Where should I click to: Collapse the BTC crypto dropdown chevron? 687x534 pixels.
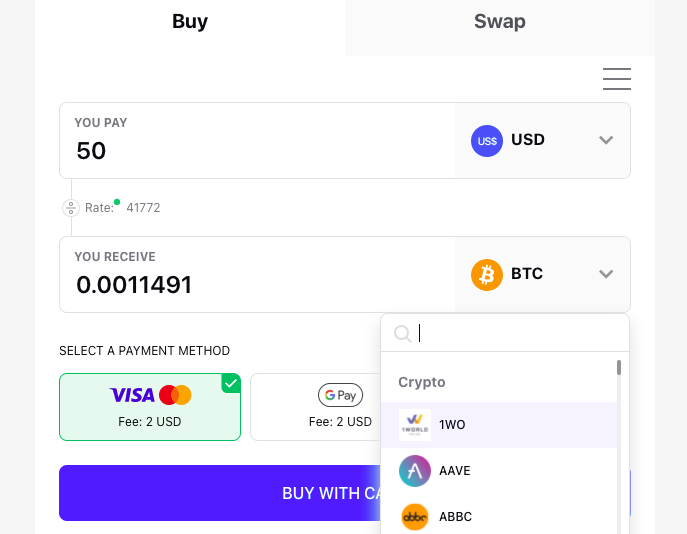point(606,274)
